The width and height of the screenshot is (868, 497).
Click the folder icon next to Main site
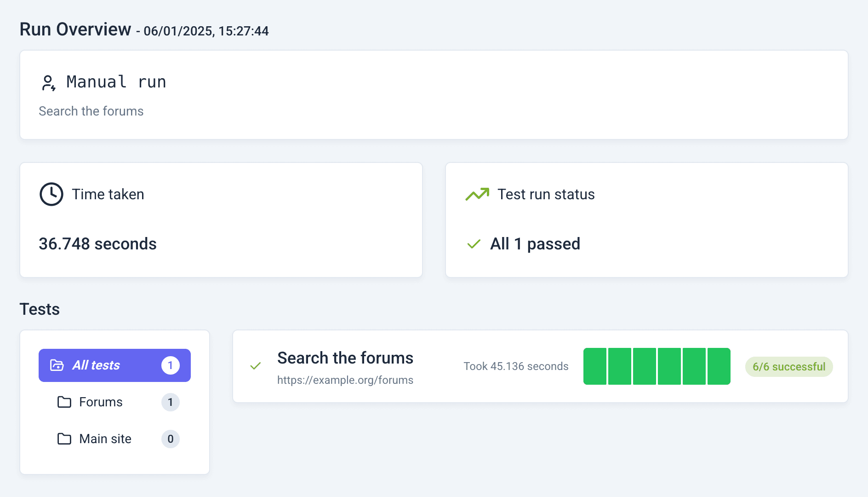coord(65,439)
